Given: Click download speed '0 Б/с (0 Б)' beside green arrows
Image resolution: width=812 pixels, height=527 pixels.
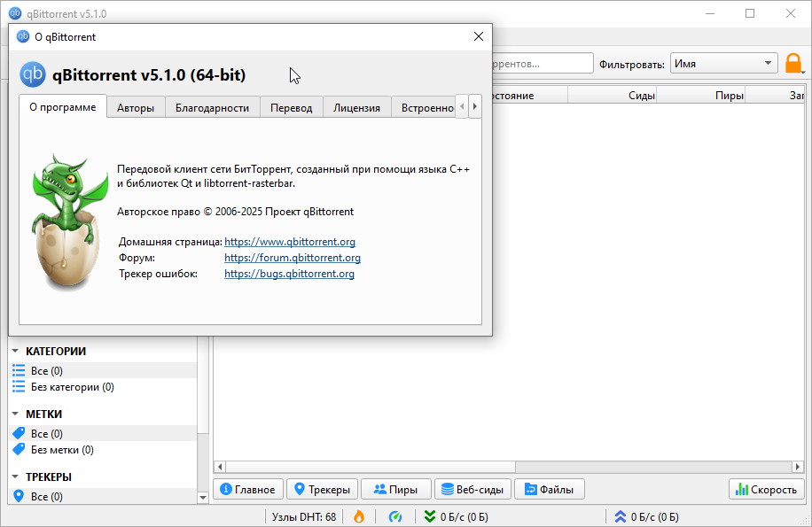Looking at the screenshot, I should [x=464, y=516].
